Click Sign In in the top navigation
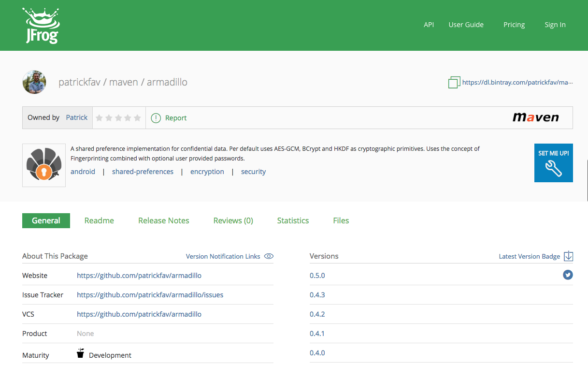The image size is (588, 365). [555, 25]
